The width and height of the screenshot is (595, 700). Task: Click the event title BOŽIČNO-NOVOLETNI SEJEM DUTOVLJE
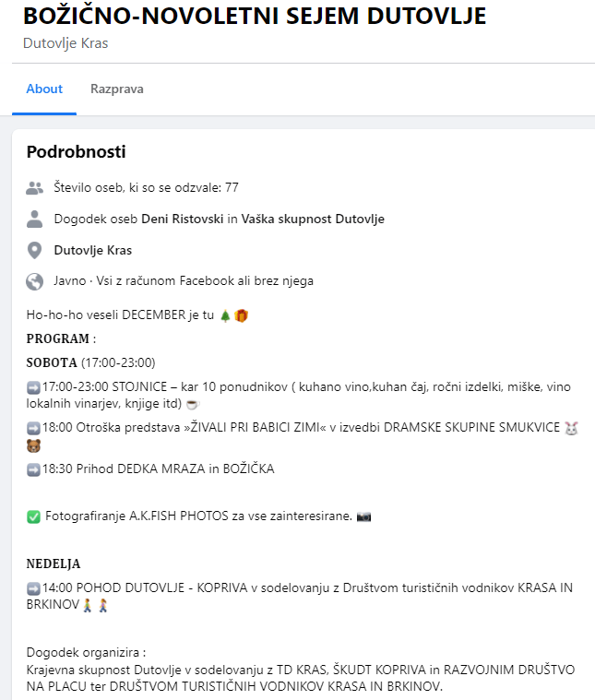click(254, 16)
